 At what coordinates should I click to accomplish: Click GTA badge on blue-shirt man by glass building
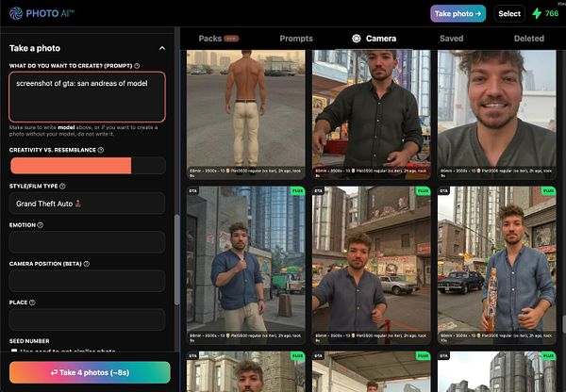[192, 190]
